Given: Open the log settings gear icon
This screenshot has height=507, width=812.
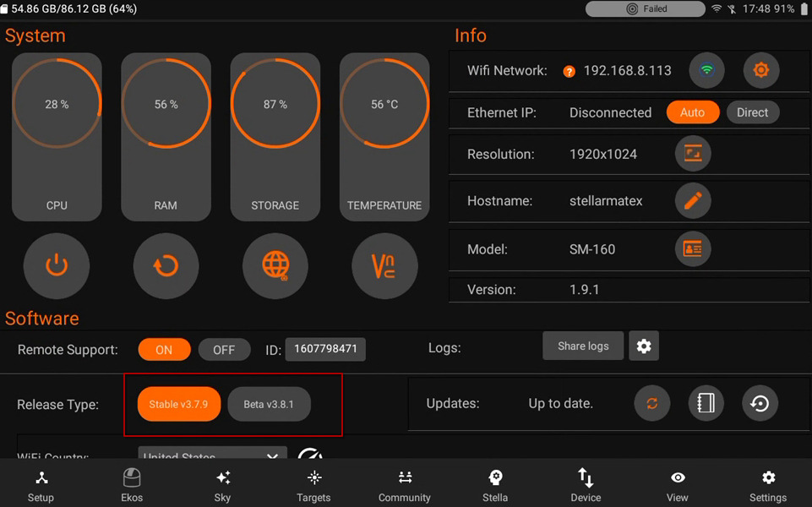Looking at the screenshot, I should [644, 346].
